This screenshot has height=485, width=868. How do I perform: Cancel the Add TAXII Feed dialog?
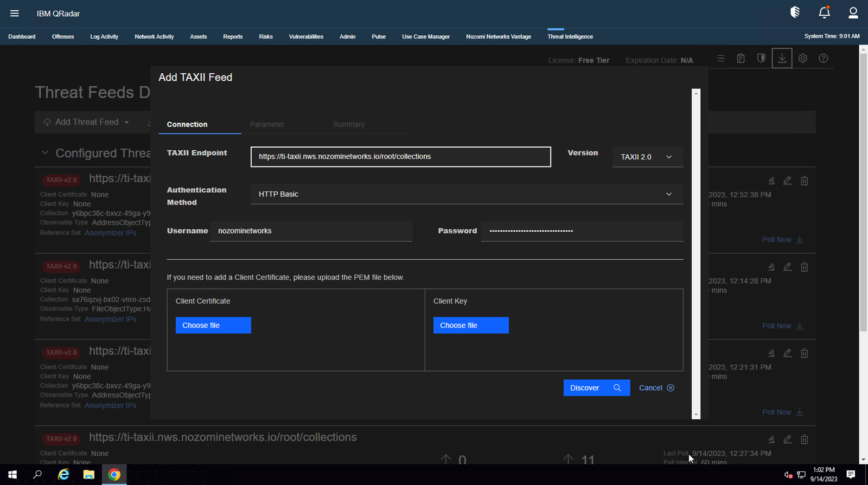point(656,388)
